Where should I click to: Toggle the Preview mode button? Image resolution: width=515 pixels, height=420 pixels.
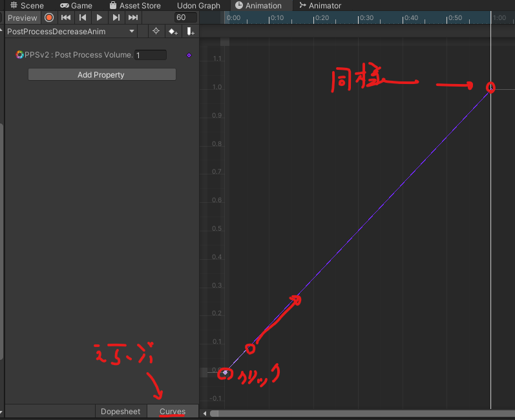(23, 17)
